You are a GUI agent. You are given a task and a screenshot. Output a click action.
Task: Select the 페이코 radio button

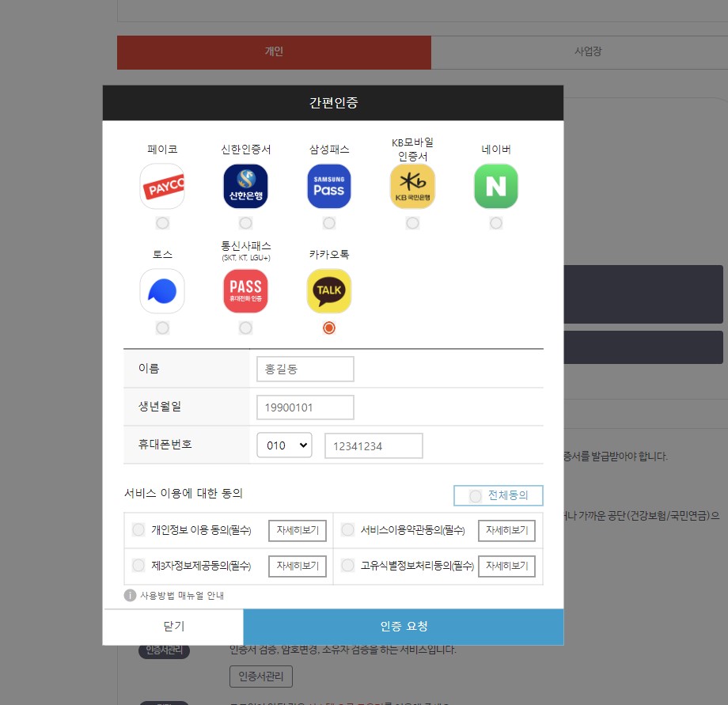pos(162,223)
